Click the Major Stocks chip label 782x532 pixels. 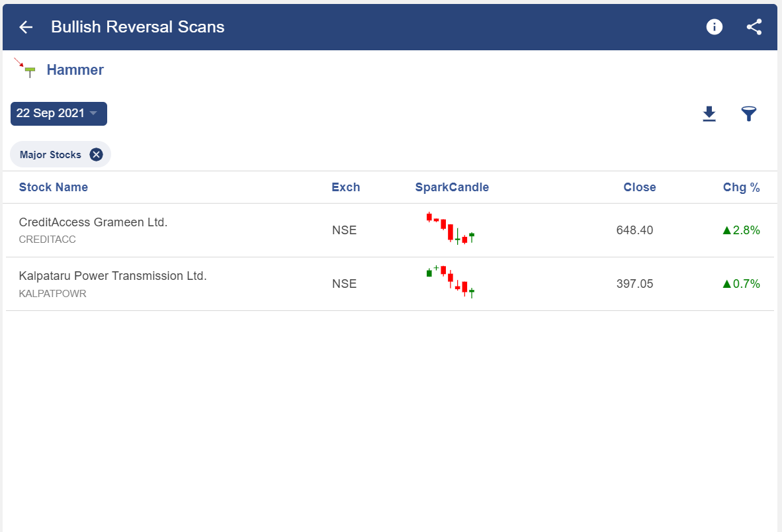50,155
